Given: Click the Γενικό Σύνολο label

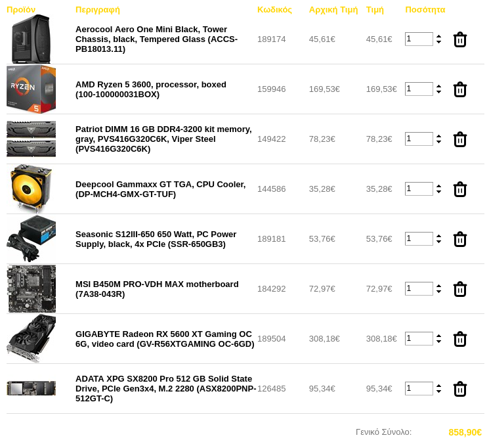Looking at the screenshot, I should [x=383, y=432].
